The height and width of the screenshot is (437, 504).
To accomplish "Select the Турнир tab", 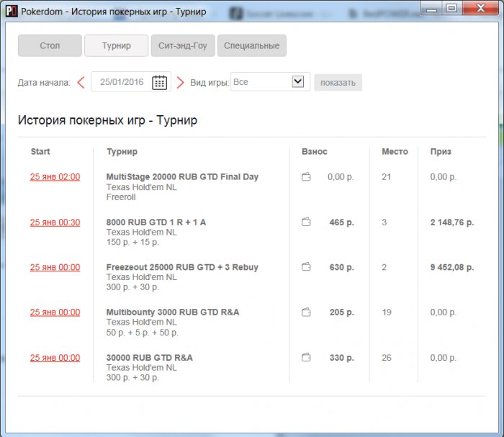I will 117,45.
